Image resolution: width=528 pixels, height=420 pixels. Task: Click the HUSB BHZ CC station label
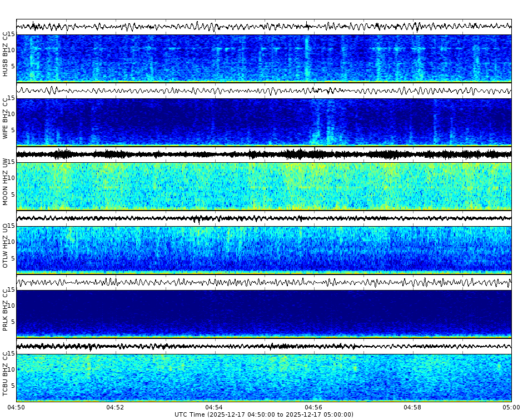6,53
